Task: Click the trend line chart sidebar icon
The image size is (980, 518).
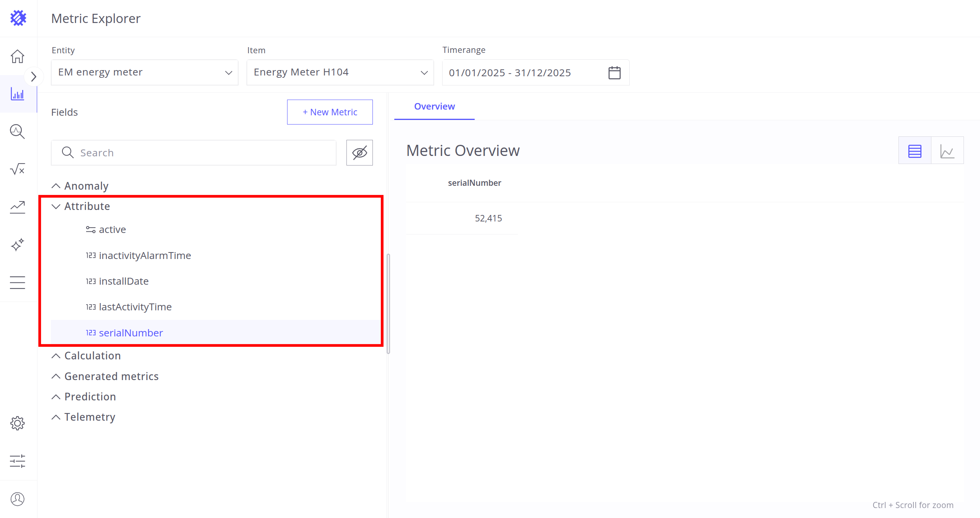Action: point(18,207)
